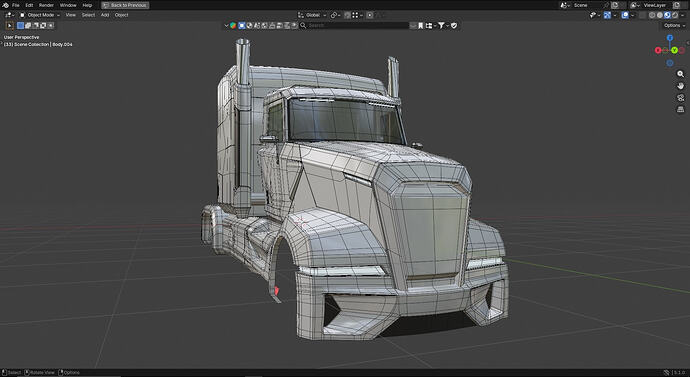Open the Render menu
This screenshot has height=377, width=690.
point(46,5)
